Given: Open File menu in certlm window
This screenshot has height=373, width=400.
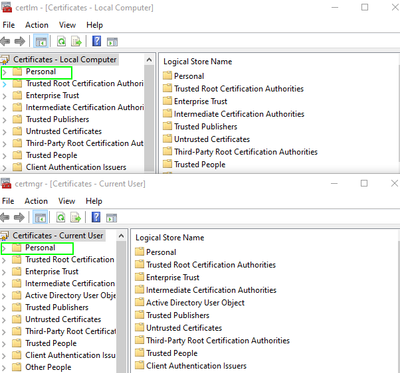Looking at the screenshot, I should pyautogui.click(x=9, y=25).
